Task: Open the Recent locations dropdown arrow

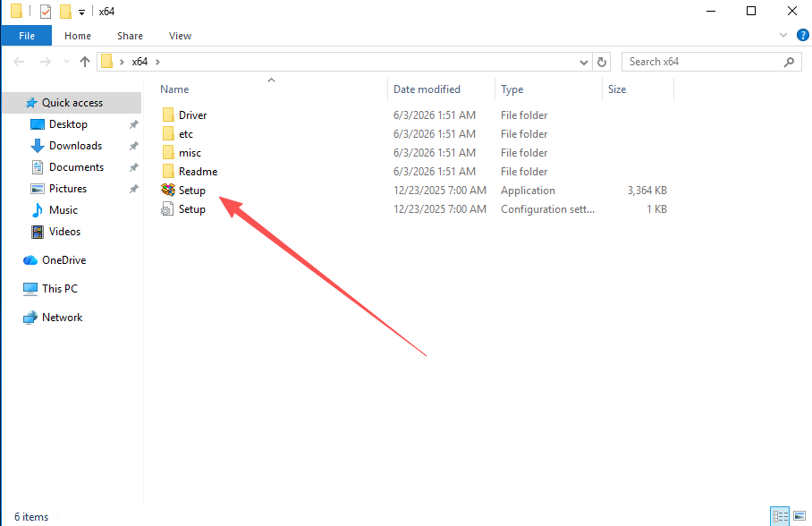Action: pos(66,62)
